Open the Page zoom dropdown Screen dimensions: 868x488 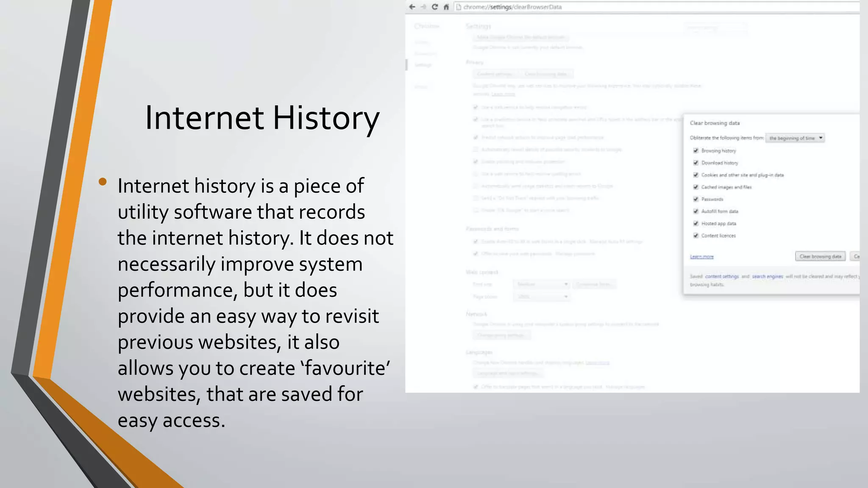coord(541,297)
